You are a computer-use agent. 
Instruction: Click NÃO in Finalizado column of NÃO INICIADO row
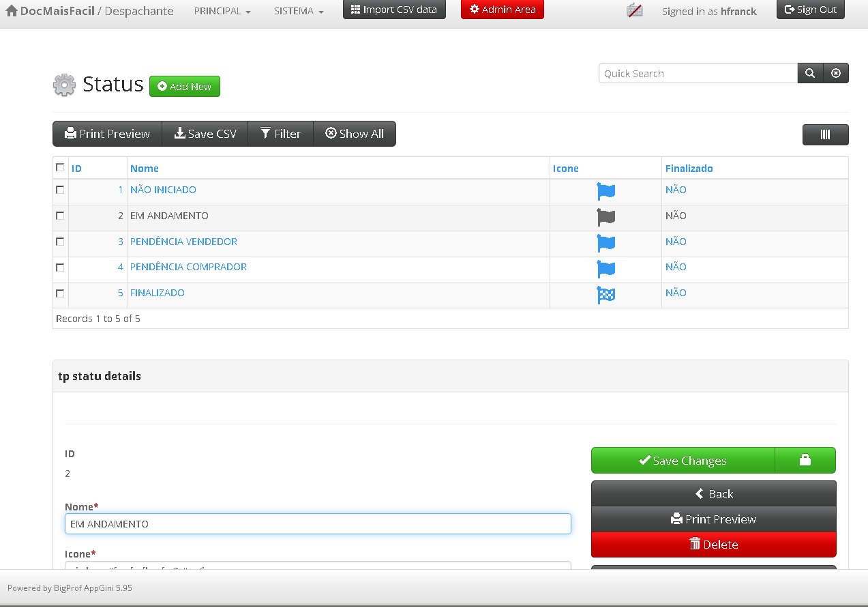(676, 190)
